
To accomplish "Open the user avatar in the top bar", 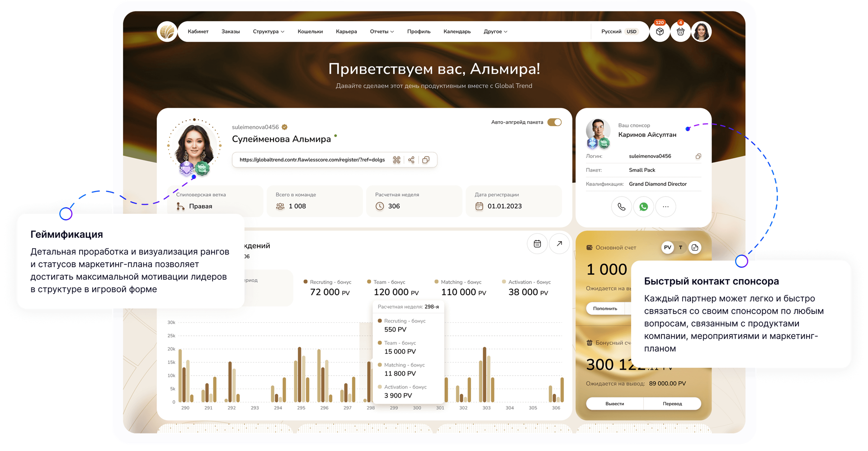I will pos(701,32).
